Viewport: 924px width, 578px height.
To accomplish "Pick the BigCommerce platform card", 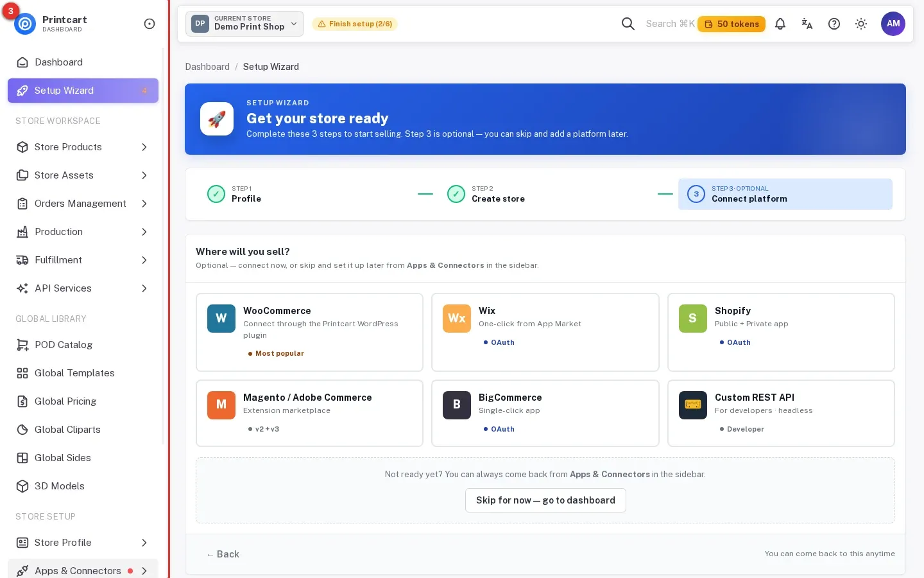I will tap(545, 413).
